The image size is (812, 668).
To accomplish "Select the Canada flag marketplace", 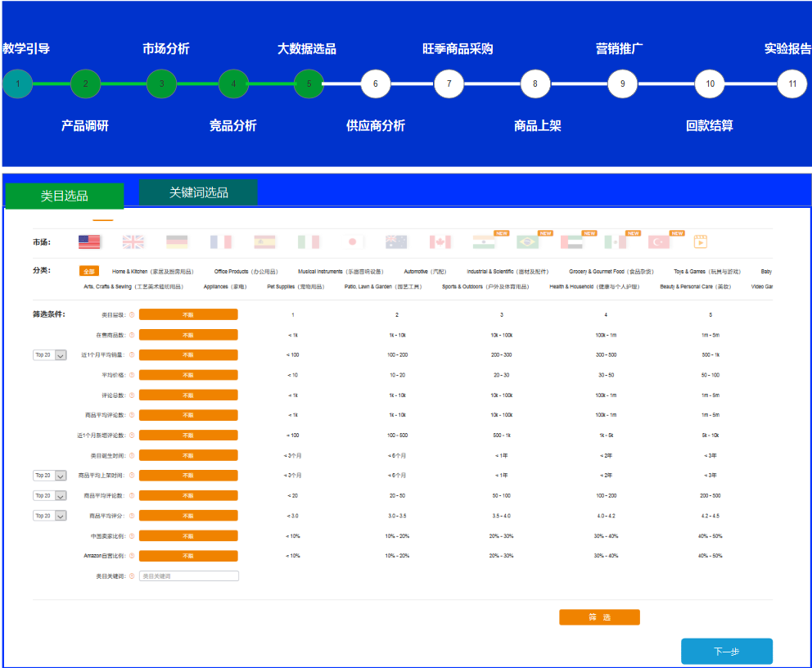I will 440,241.
